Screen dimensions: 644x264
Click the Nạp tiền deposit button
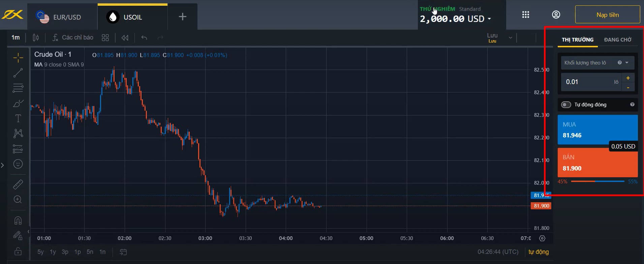(x=607, y=15)
